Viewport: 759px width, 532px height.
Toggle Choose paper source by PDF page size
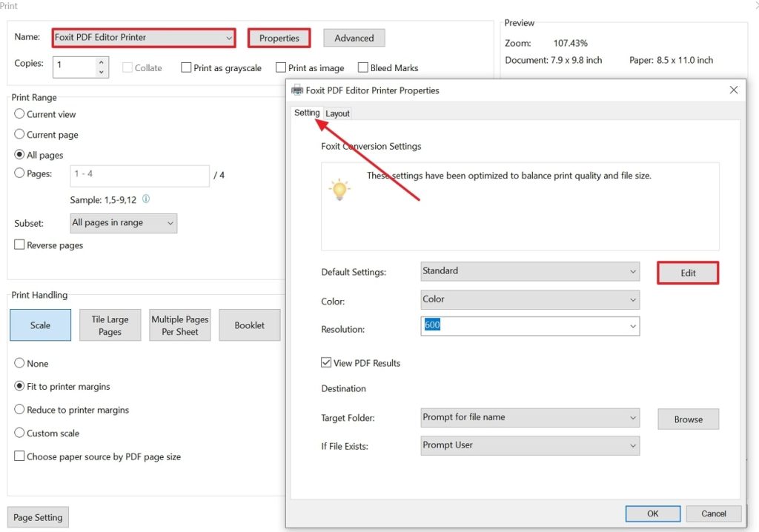point(19,456)
